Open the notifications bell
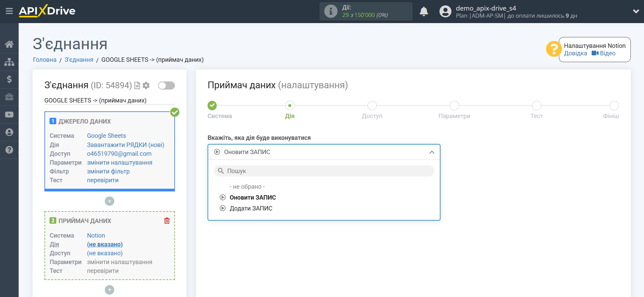 (424, 11)
